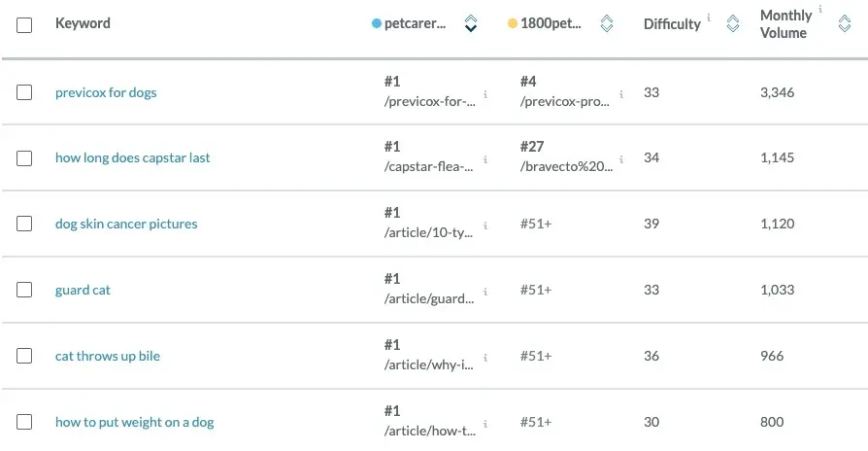868x451 pixels.
Task: Click info icon next to /article/10-ty... URL
Action: [485, 225]
